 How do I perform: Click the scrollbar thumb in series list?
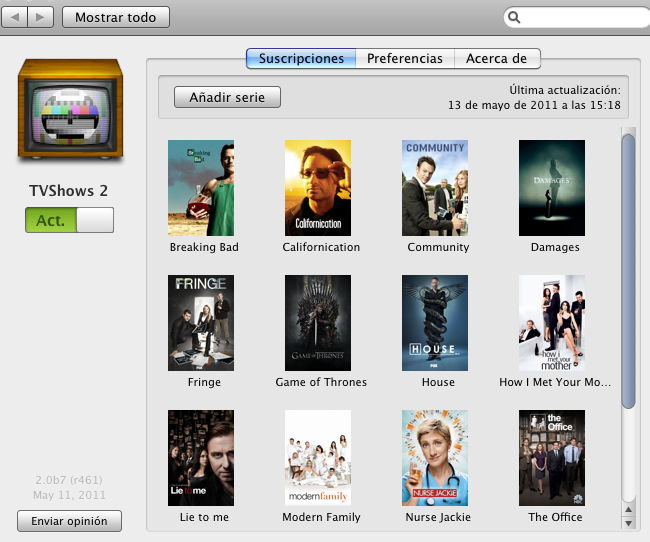coord(628,271)
